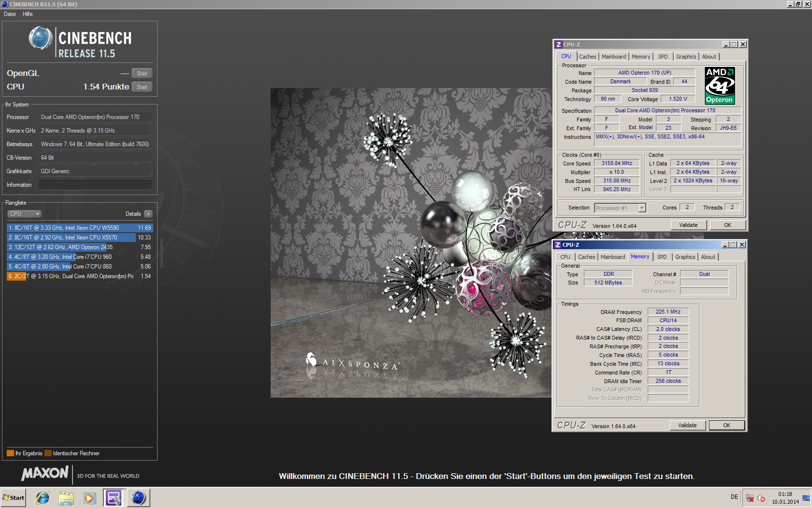Image resolution: width=812 pixels, height=508 pixels.
Task: Open About tab in lower CPU-Z window
Action: [708, 257]
